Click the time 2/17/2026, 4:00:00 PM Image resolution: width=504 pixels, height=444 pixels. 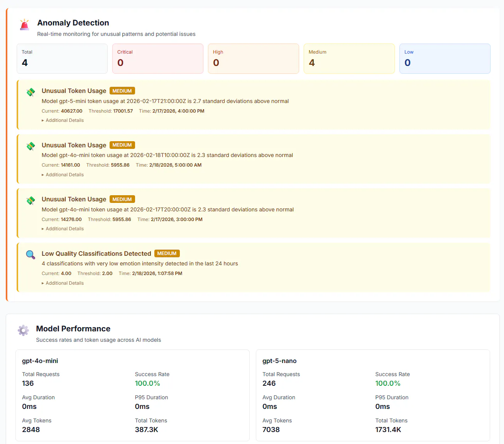(178, 111)
